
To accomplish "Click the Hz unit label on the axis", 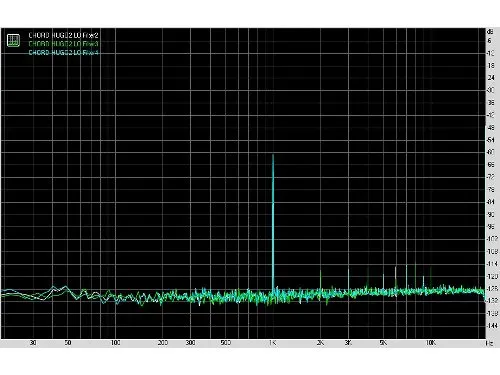I will pos(489,343).
